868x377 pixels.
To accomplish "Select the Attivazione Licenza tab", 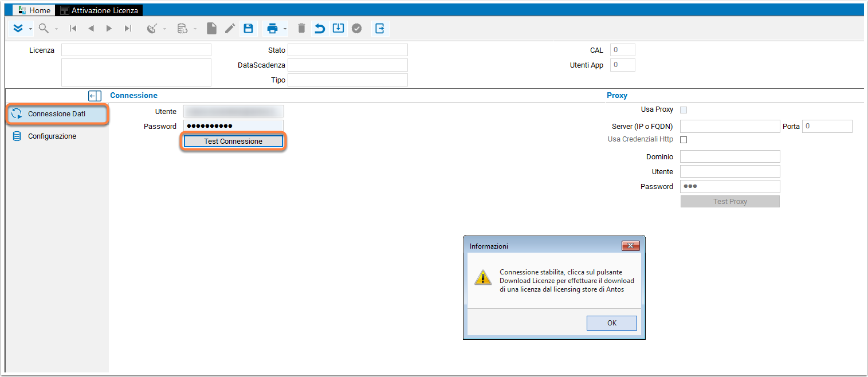I will tap(99, 10).
